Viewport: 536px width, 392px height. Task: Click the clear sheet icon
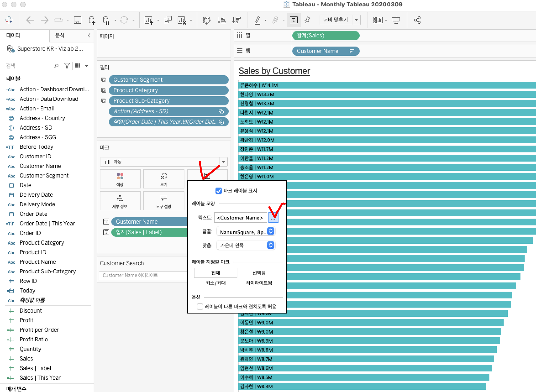(182, 20)
